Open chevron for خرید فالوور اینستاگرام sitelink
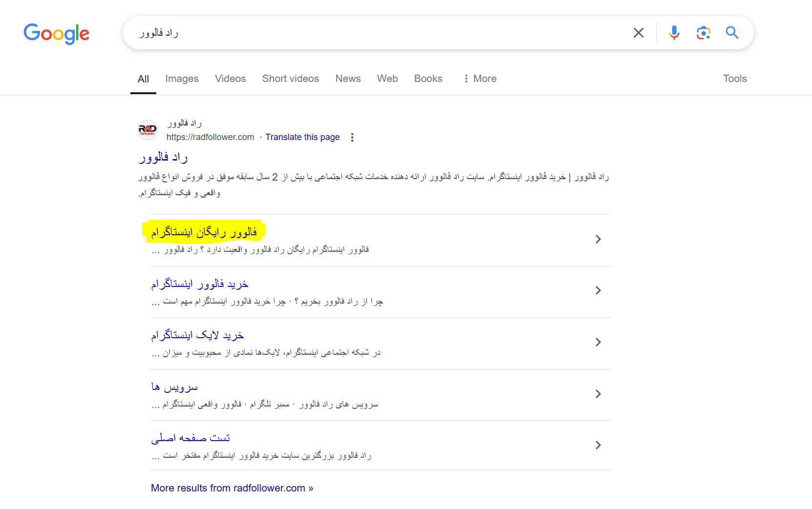Viewport: 812px width, 509px height. pos(598,290)
